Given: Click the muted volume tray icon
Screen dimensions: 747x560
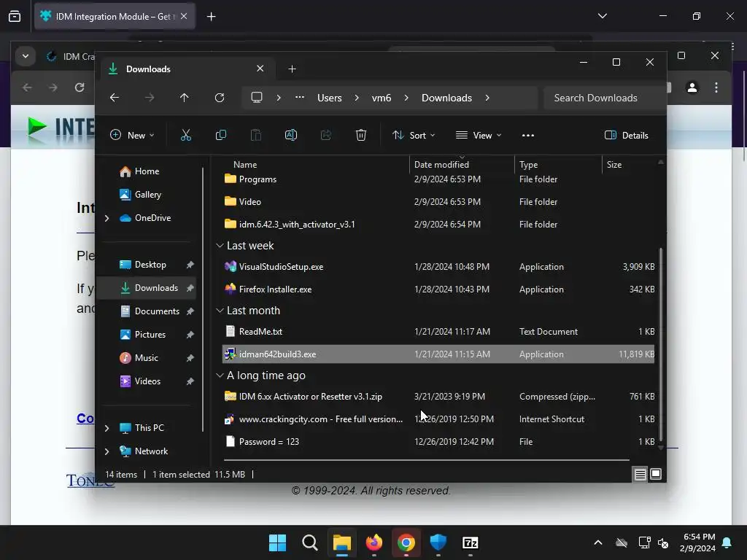Looking at the screenshot, I should pyautogui.click(x=662, y=542).
